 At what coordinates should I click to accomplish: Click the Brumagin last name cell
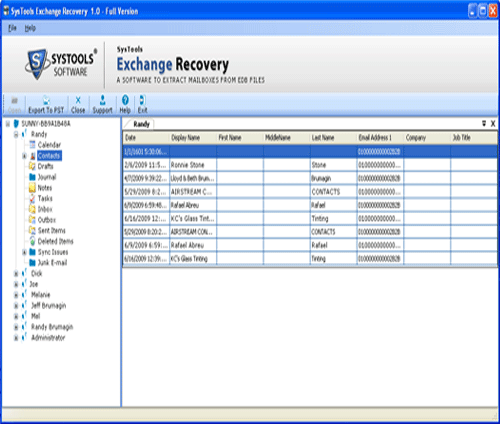pyautogui.click(x=333, y=178)
